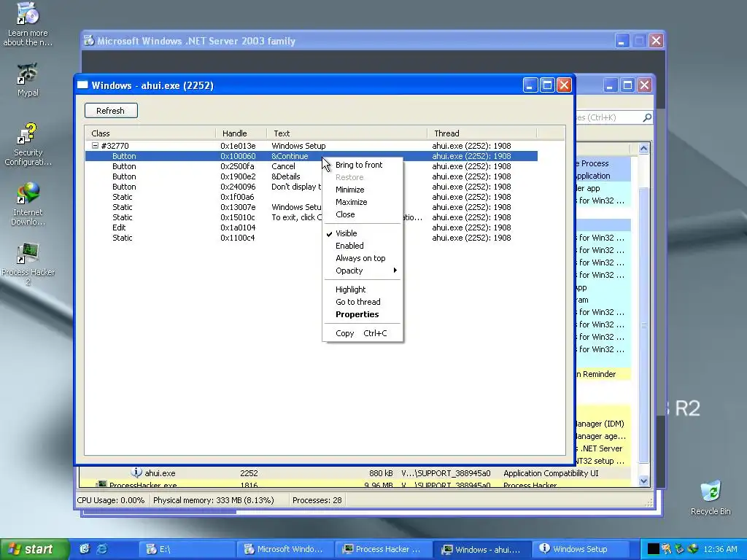Select Maximize in the context menu
The width and height of the screenshot is (747, 560).
(363, 202)
